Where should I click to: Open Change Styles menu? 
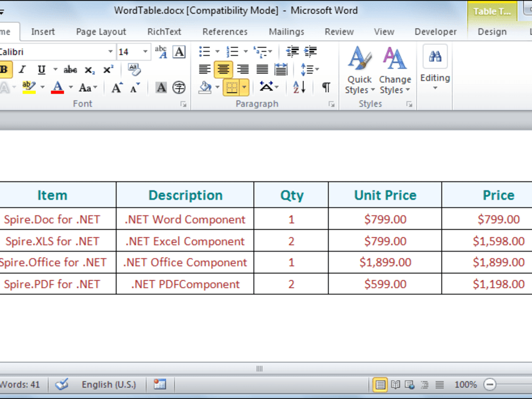395,70
